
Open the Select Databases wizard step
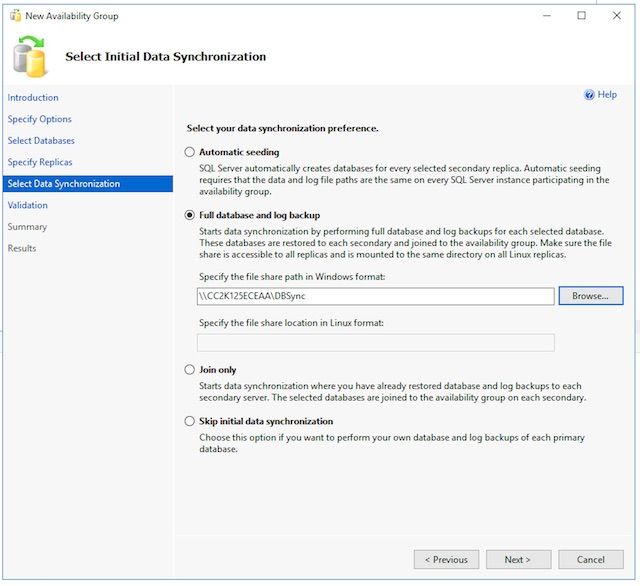coord(41,141)
